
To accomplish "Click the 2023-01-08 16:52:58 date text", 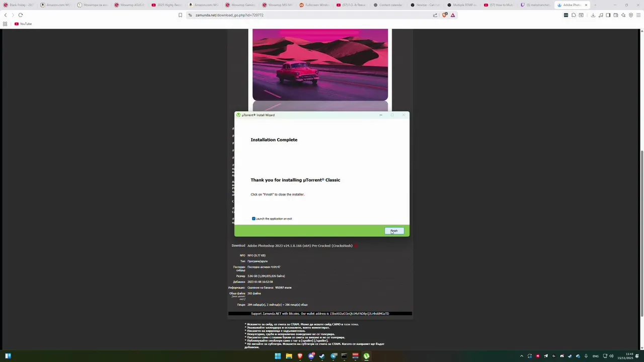I will (260, 282).
